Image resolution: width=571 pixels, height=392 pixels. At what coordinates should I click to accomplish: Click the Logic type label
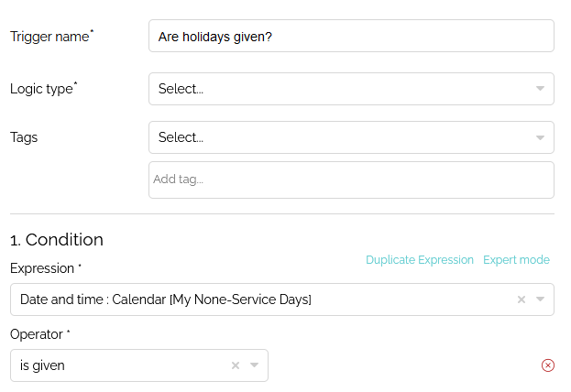[x=44, y=89]
